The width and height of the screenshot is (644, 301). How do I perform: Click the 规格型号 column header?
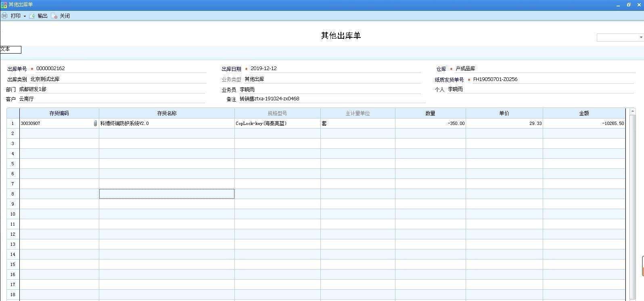coord(278,113)
